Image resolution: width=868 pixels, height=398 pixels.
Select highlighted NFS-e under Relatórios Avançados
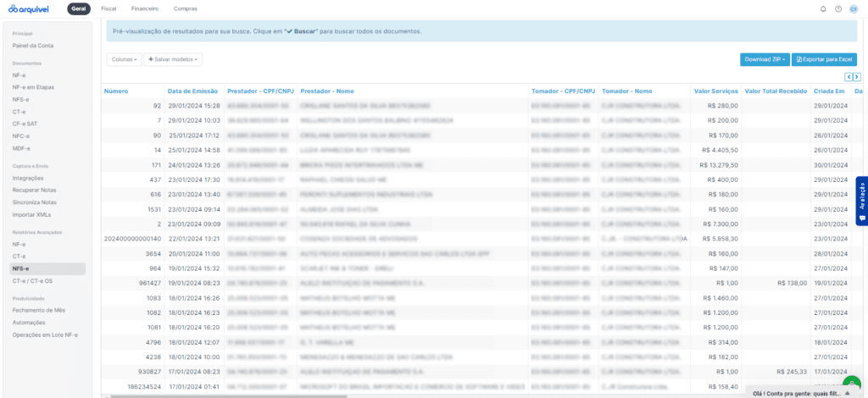point(47,268)
